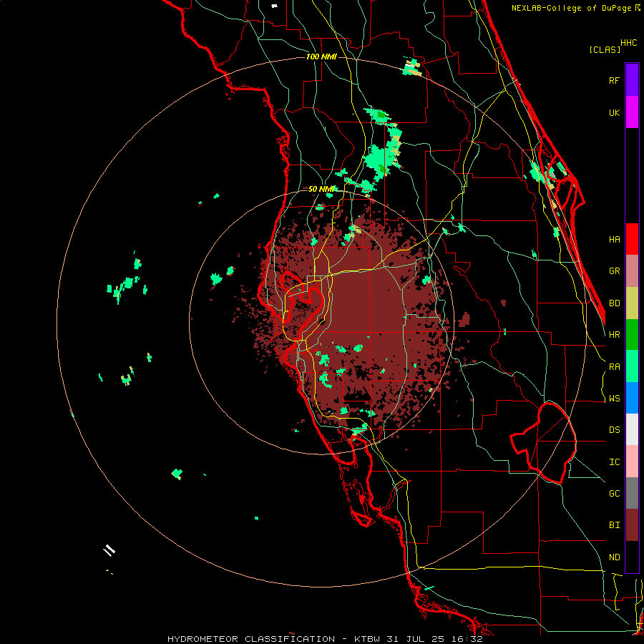Click the '[CLAS]' units label

pyautogui.click(x=604, y=49)
